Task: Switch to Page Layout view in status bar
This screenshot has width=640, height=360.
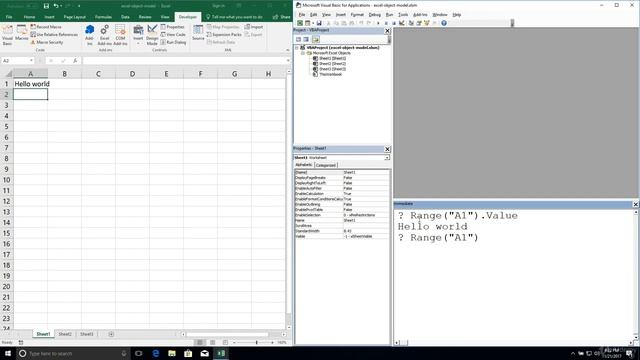Action: click(x=213, y=342)
